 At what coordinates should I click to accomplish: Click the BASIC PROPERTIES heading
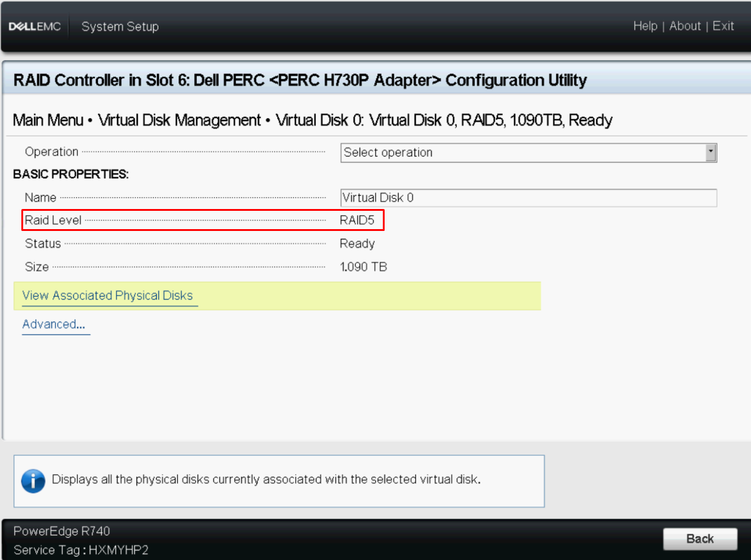[71, 175]
